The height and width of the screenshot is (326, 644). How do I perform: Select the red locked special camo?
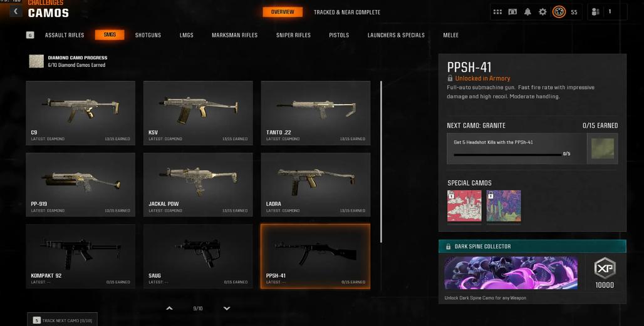coord(464,206)
